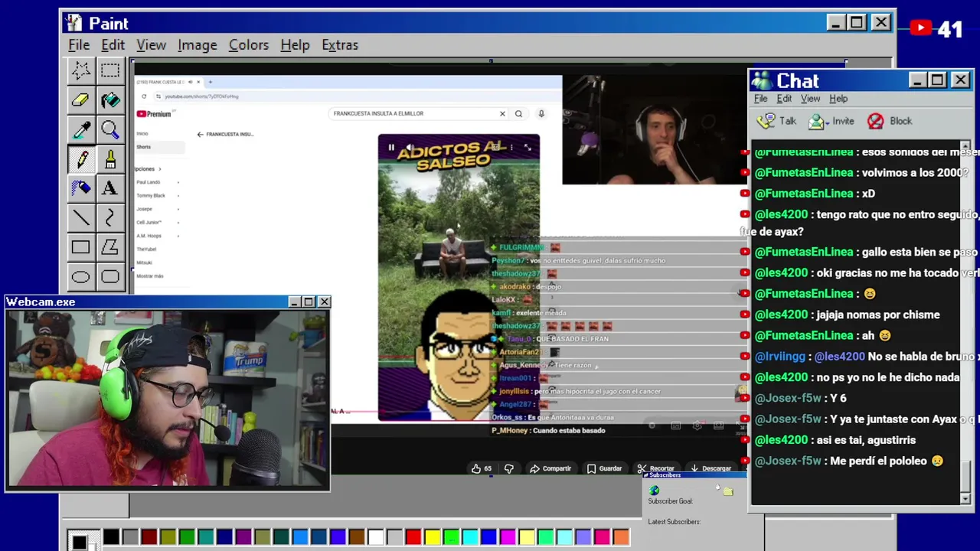Screen dimensions: 980x551
Task: Click the globe icon in Subscribers panel
Action: click(x=654, y=491)
